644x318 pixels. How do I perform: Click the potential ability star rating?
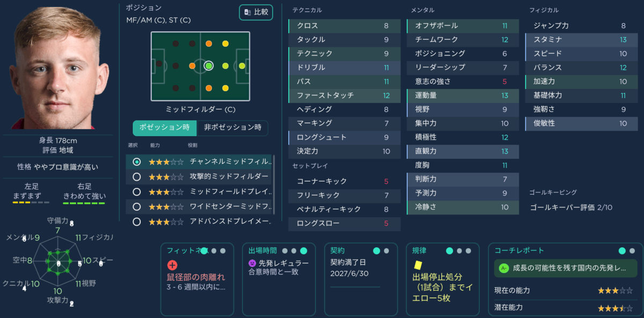click(x=615, y=308)
